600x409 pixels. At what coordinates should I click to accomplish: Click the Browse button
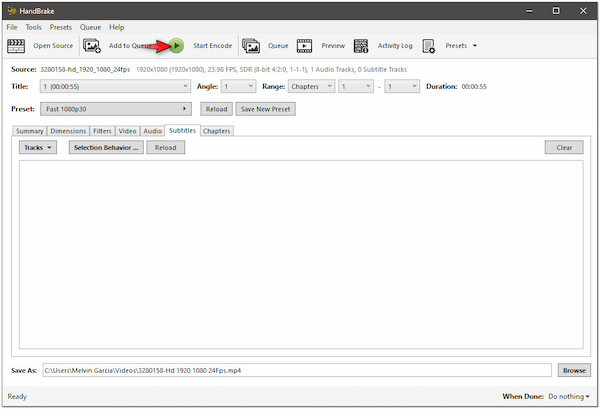click(573, 370)
